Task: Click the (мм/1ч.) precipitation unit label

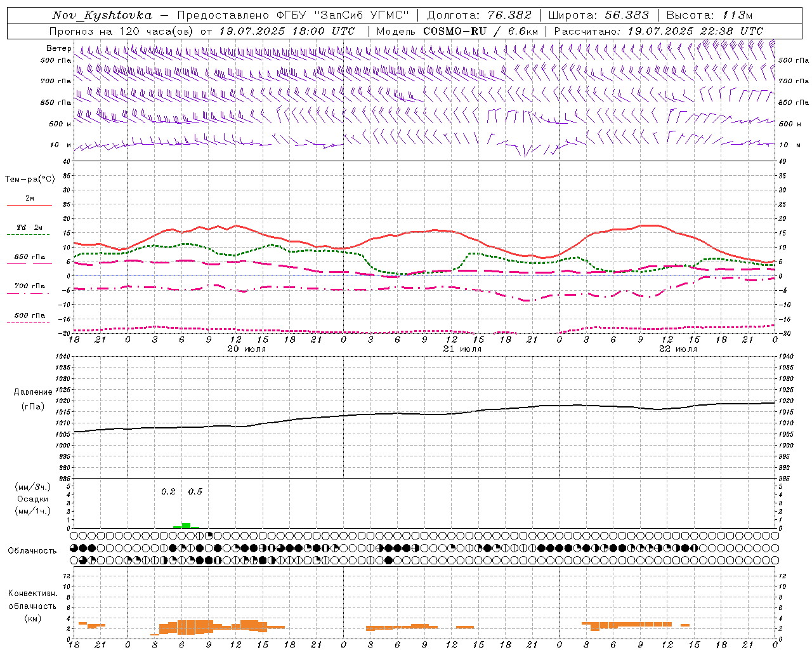Action: [x=32, y=511]
